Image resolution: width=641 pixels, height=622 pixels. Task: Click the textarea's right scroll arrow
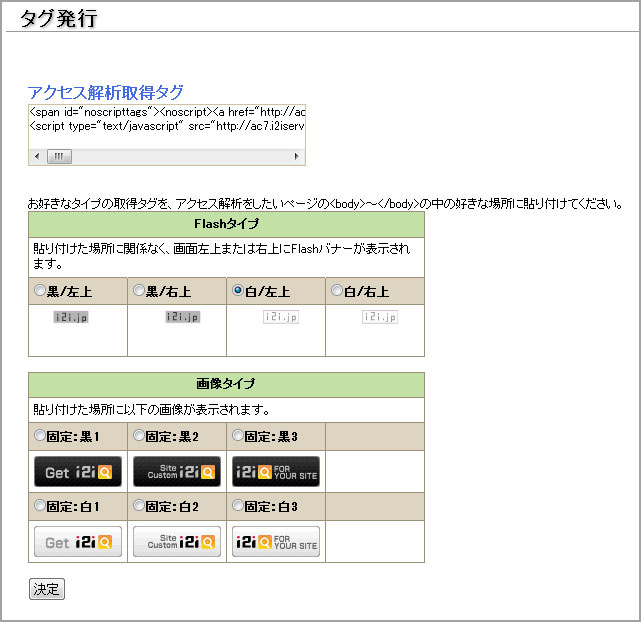click(x=296, y=156)
